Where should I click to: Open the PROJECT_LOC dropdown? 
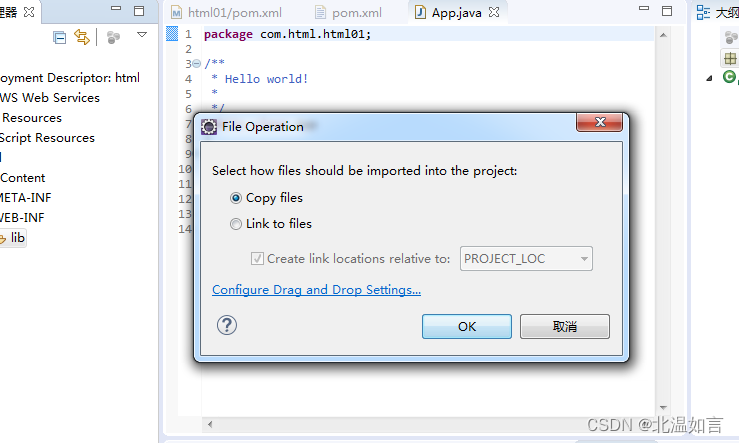(526, 258)
